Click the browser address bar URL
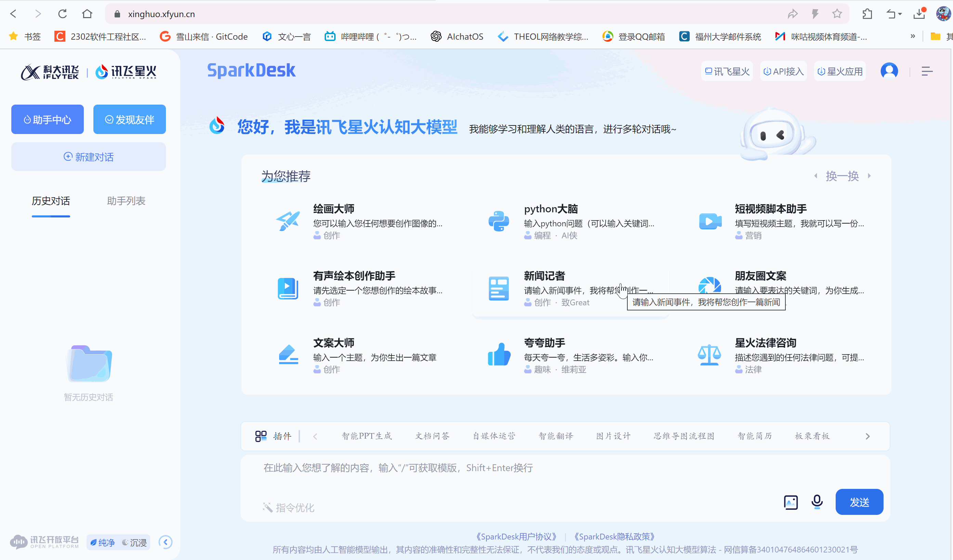Screen dimensions: 953x560 161,14
